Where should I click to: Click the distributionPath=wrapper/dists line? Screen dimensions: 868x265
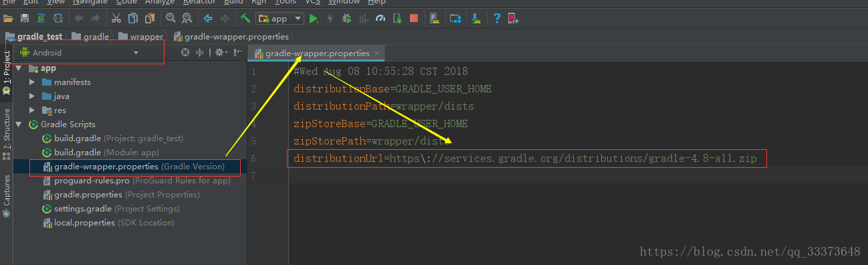[x=383, y=106]
